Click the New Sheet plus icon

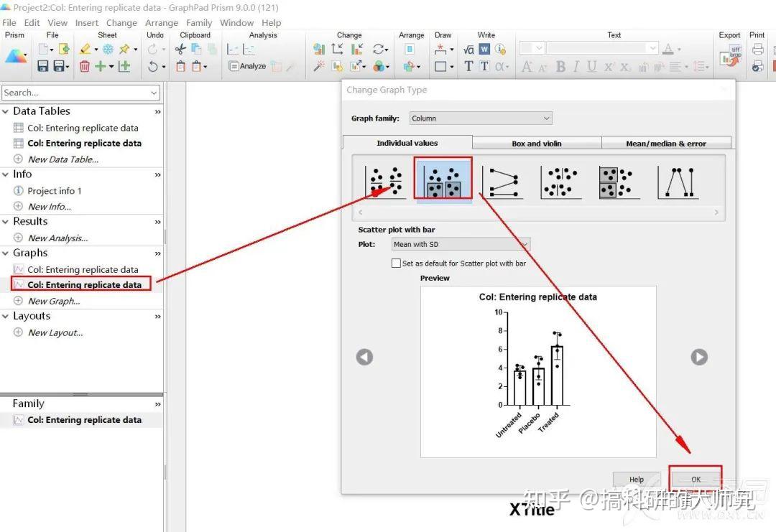[x=101, y=66]
